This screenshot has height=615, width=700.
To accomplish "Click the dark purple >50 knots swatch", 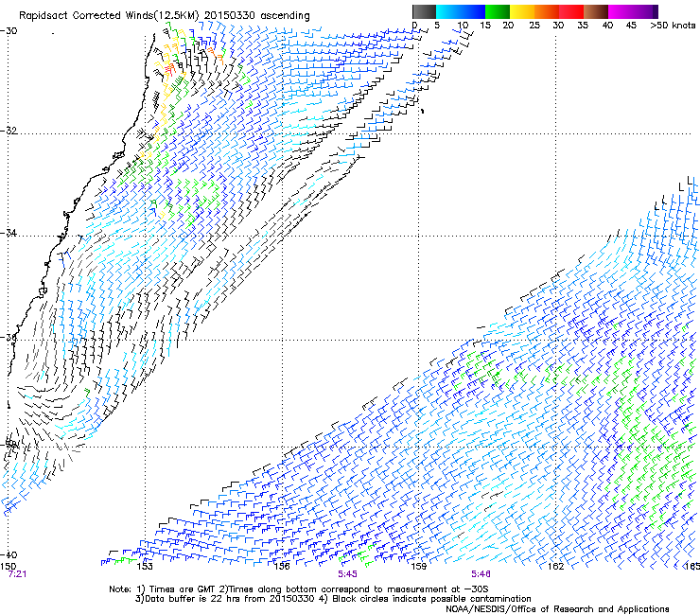I will (x=656, y=11).
